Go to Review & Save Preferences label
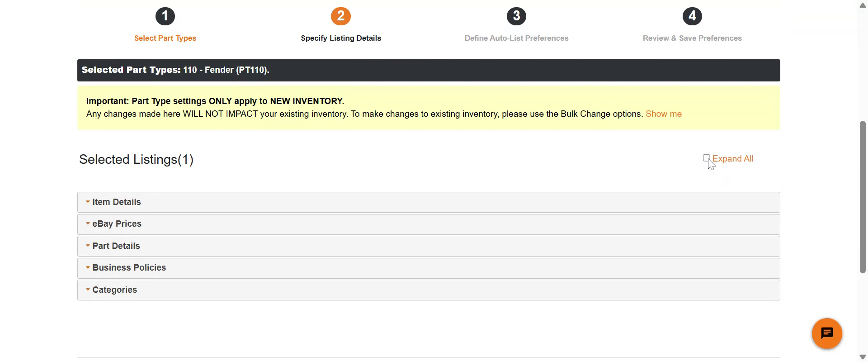This screenshot has height=362, width=868. 692,38
